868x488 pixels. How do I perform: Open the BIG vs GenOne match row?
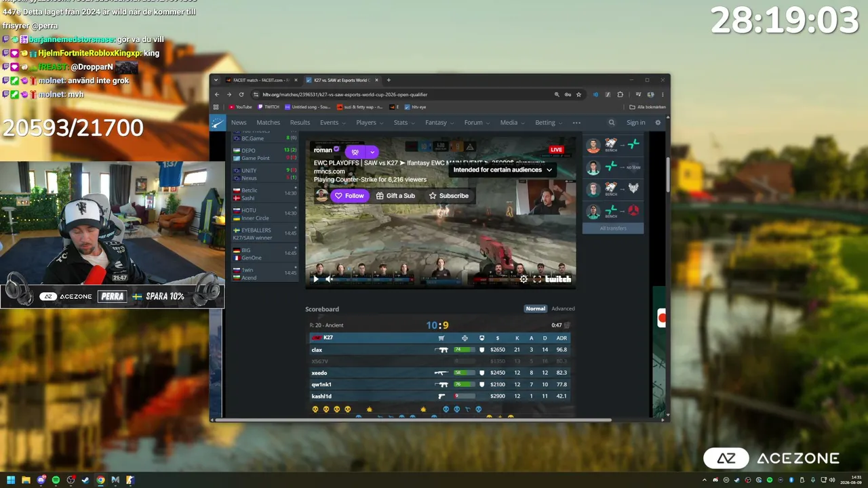(x=264, y=254)
